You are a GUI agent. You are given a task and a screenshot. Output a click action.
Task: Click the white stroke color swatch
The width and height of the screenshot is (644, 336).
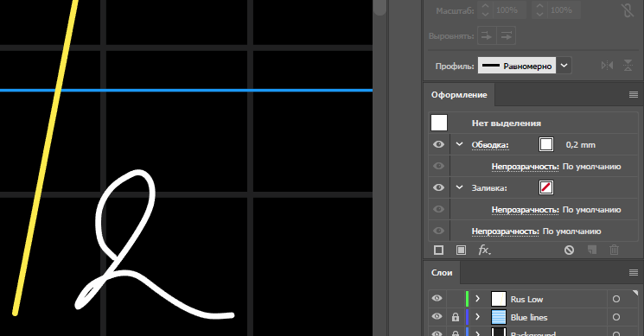pos(545,144)
